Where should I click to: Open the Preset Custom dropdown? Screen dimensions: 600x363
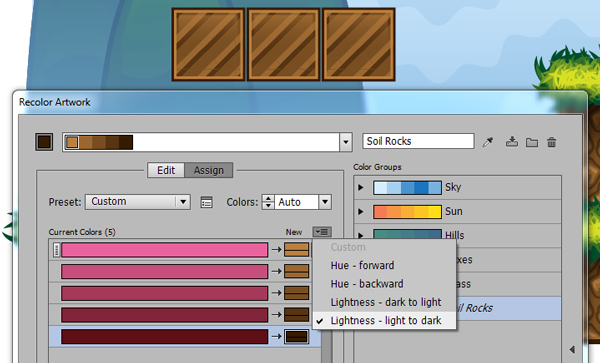point(138,202)
